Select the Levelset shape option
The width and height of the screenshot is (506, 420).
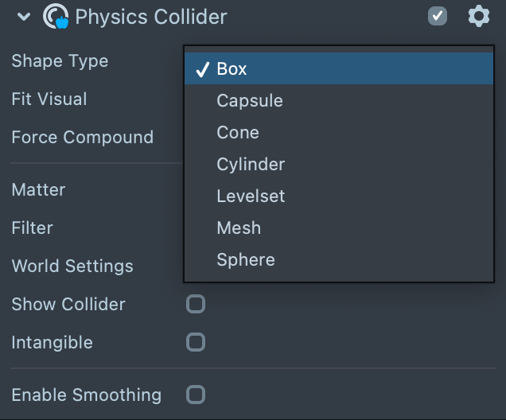tap(251, 196)
